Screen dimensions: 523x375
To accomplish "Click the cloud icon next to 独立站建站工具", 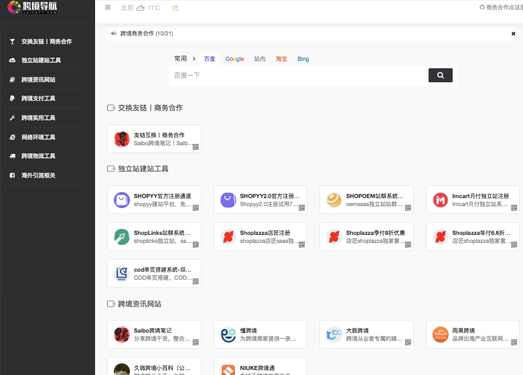I will point(12,60).
